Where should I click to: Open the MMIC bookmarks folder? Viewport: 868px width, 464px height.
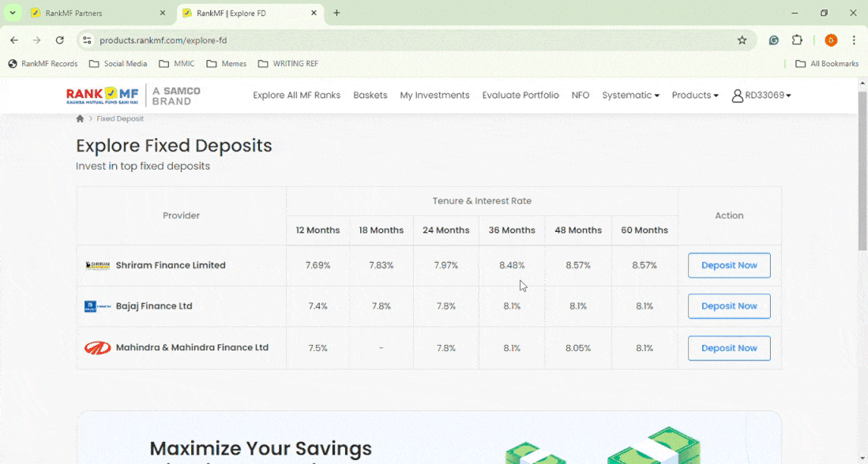coord(177,64)
